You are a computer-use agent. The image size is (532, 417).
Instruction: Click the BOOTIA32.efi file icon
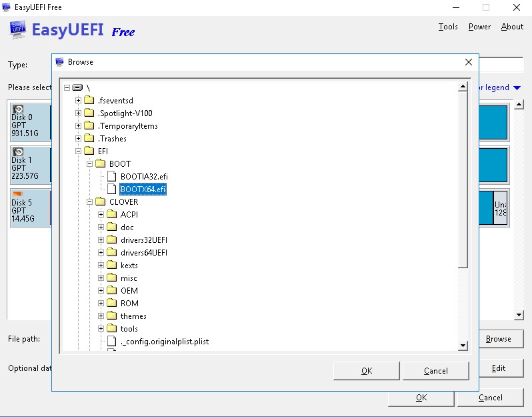tap(111, 176)
